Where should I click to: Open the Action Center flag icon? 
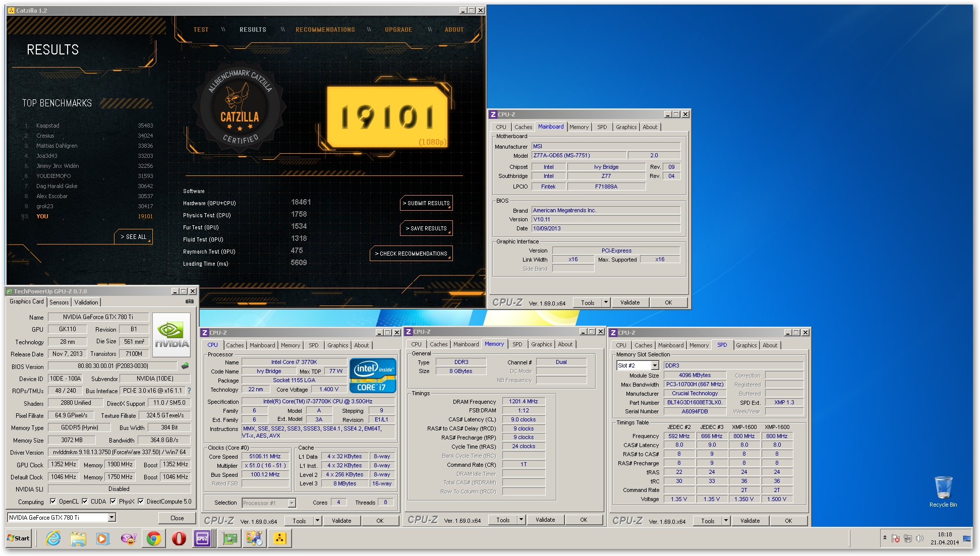click(x=896, y=538)
